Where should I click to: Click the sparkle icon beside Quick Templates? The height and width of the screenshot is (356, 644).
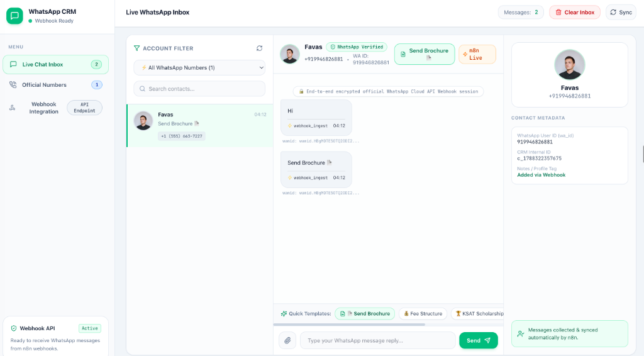[284, 314]
